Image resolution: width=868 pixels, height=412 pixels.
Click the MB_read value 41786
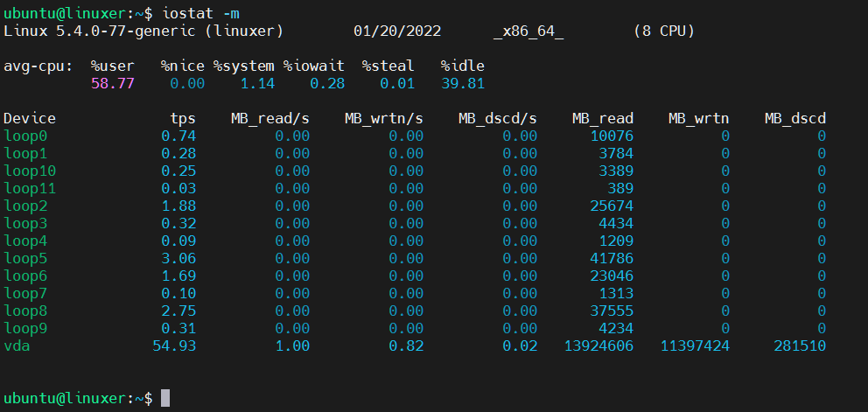coord(612,259)
